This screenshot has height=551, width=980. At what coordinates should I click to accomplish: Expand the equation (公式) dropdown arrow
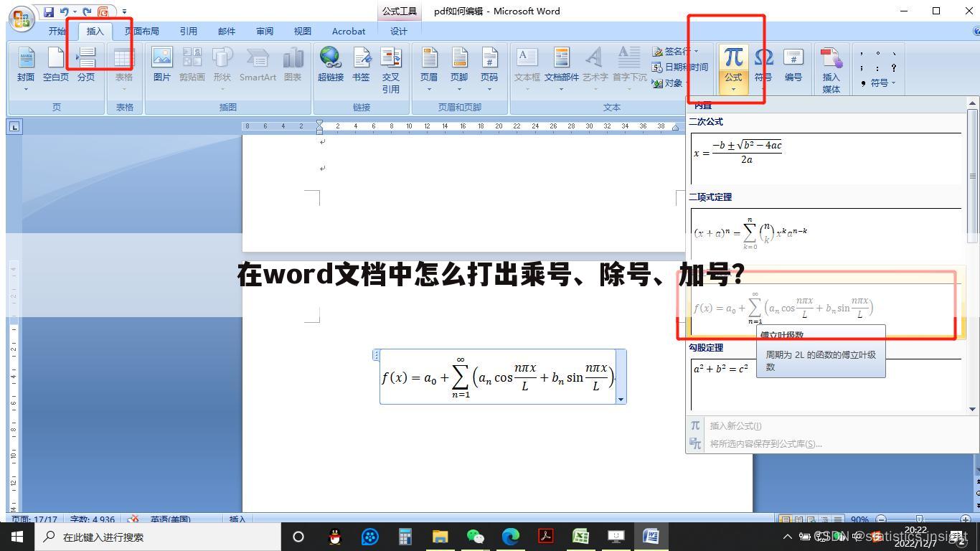(x=733, y=89)
